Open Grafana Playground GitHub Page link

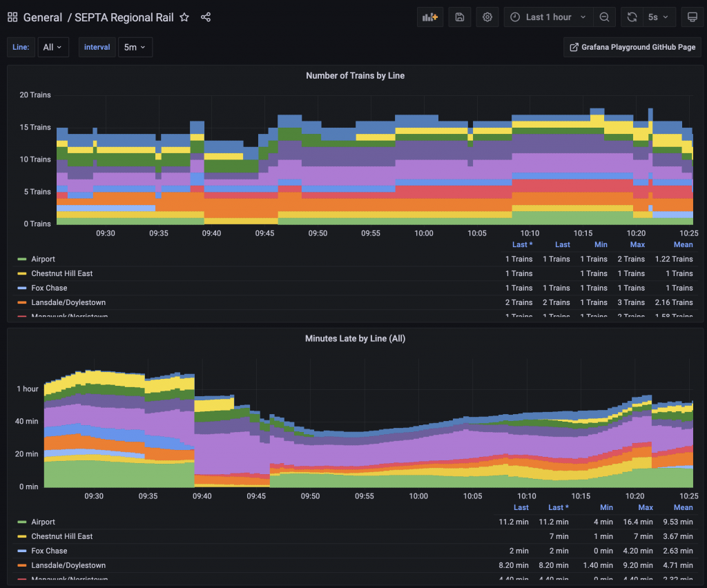(632, 48)
